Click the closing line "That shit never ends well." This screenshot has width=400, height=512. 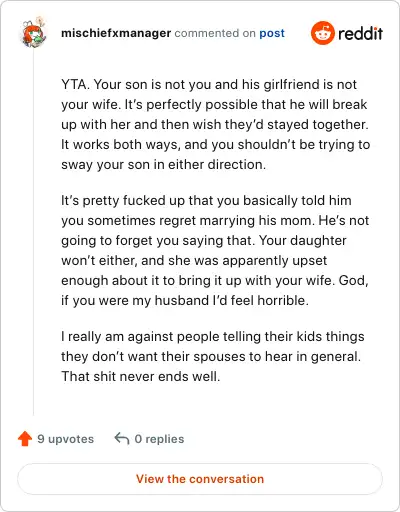(x=141, y=376)
